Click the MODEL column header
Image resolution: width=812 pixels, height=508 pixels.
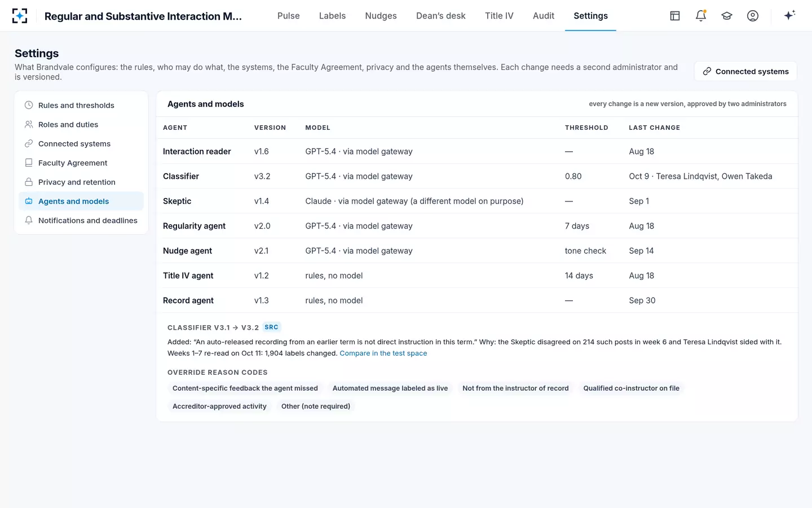(318, 128)
